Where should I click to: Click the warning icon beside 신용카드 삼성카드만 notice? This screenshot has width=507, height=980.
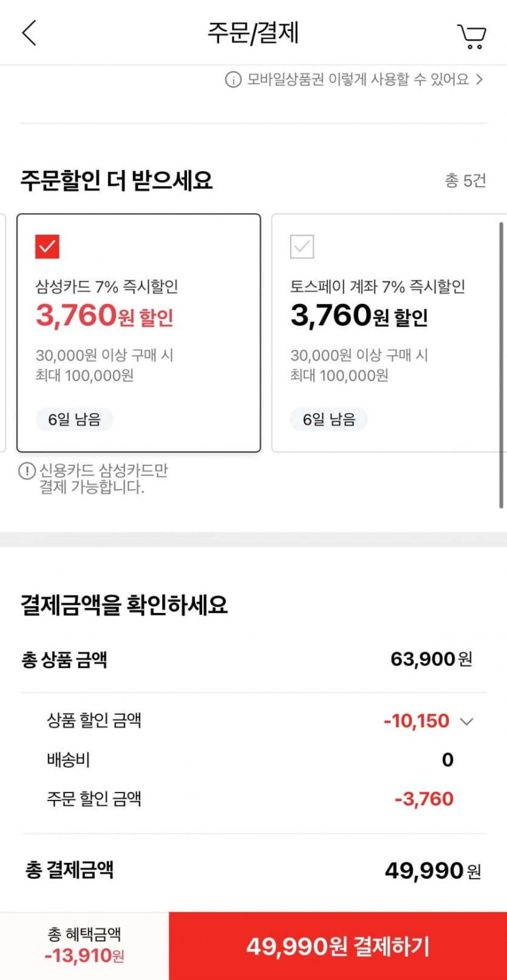point(27,471)
